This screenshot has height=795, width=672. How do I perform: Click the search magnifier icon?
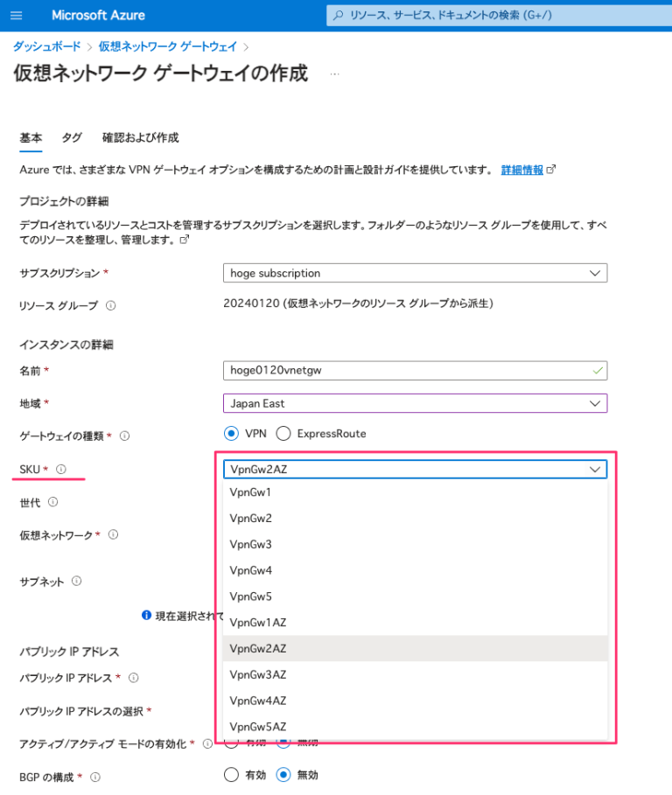[x=339, y=15]
